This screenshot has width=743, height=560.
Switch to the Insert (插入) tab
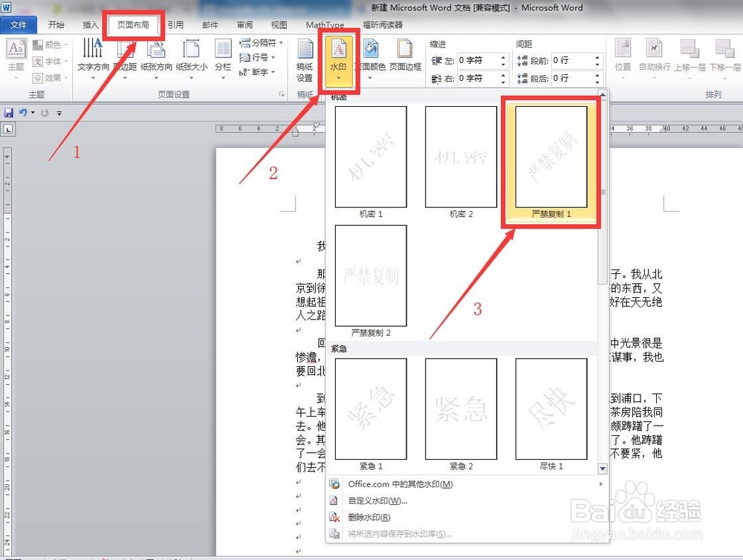pos(90,25)
